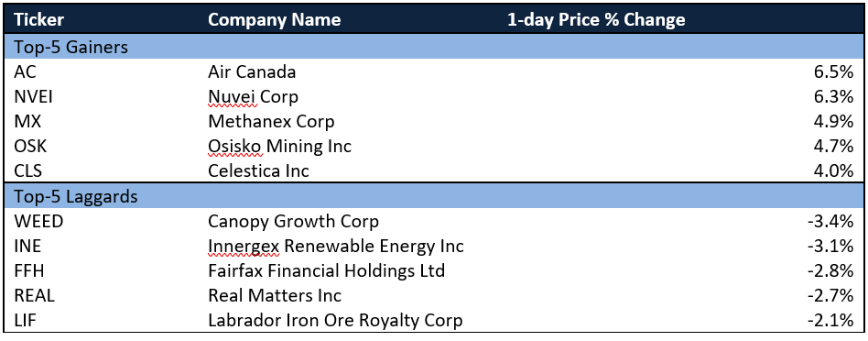Select the OSK ticker cell

(x=29, y=147)
